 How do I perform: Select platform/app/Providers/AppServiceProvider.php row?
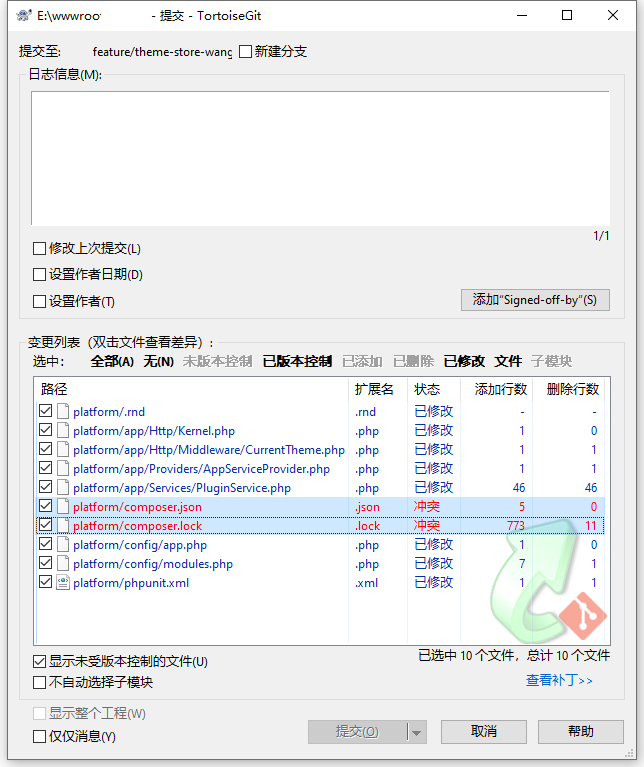pyautogui.click(x=320, y=469)
